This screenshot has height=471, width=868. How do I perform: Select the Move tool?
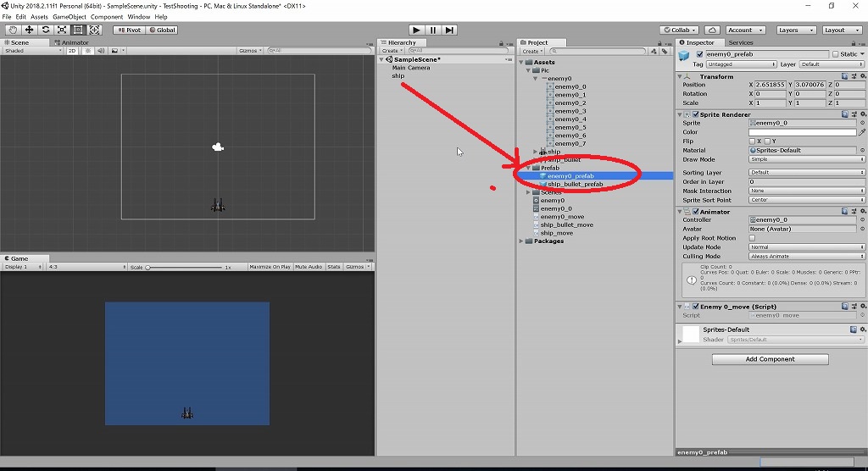29,30
